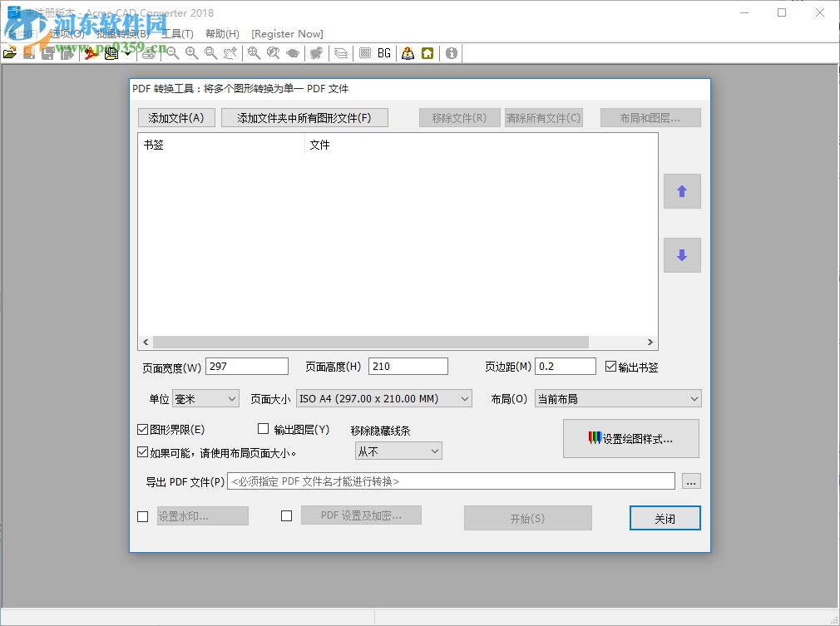Click the info (i) icon on the toolbar
840x626 pixels.
(x=451, y=52)
